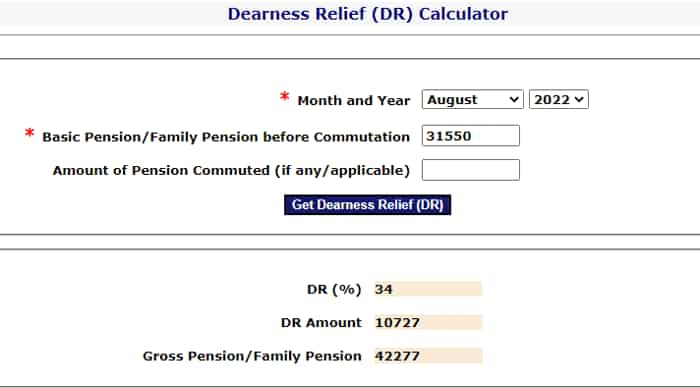Focus the Basic Pension field containing 31550
Screen dimensions: 700x388
[471, 136]
